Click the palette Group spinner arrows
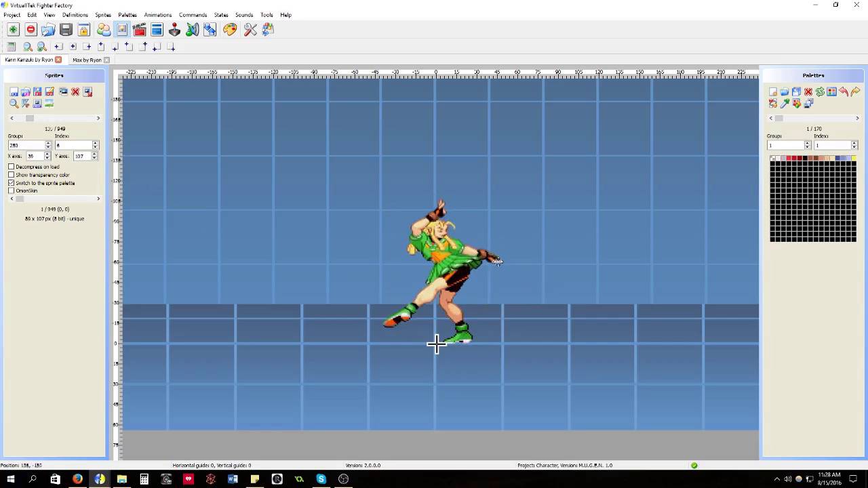Viewport: 868px width, 488px height. (807, 145)
